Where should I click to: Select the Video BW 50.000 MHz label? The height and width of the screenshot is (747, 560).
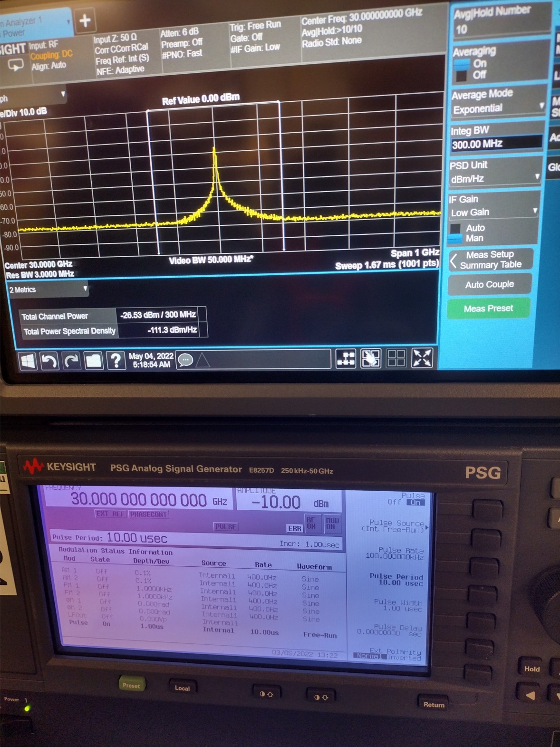coord(211,260)
